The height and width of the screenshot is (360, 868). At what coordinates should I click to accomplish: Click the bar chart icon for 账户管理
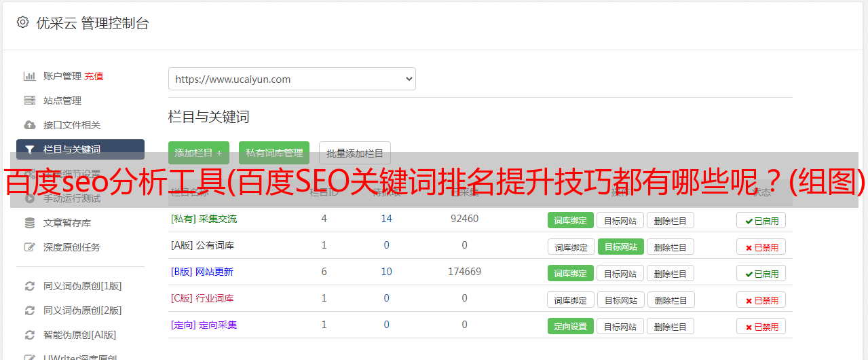(x=30, y=76)
